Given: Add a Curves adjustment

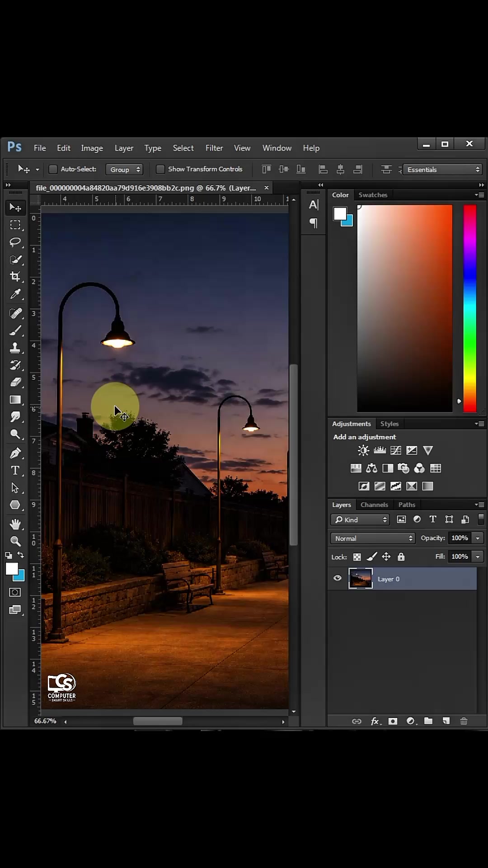Looking at the screenshot, I should click(396, 450).
